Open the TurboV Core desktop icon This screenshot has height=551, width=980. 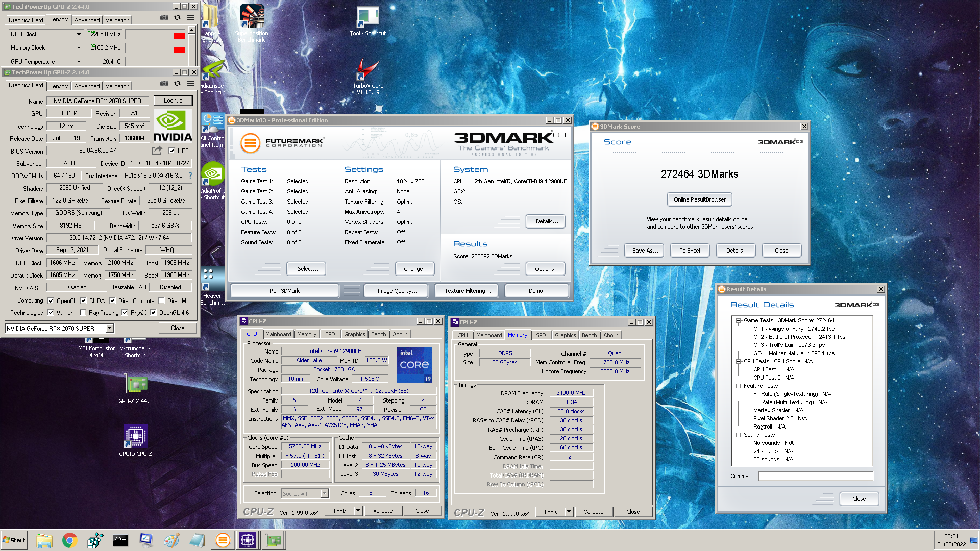point(368,77)
